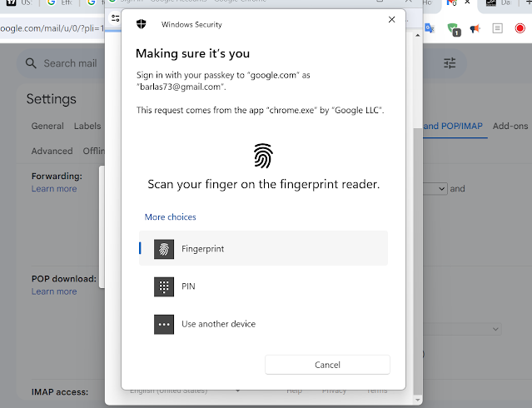Screen dimensions: 532x408
Task: Close the active Gmail browser tab
Action: (x=467, y=2)
